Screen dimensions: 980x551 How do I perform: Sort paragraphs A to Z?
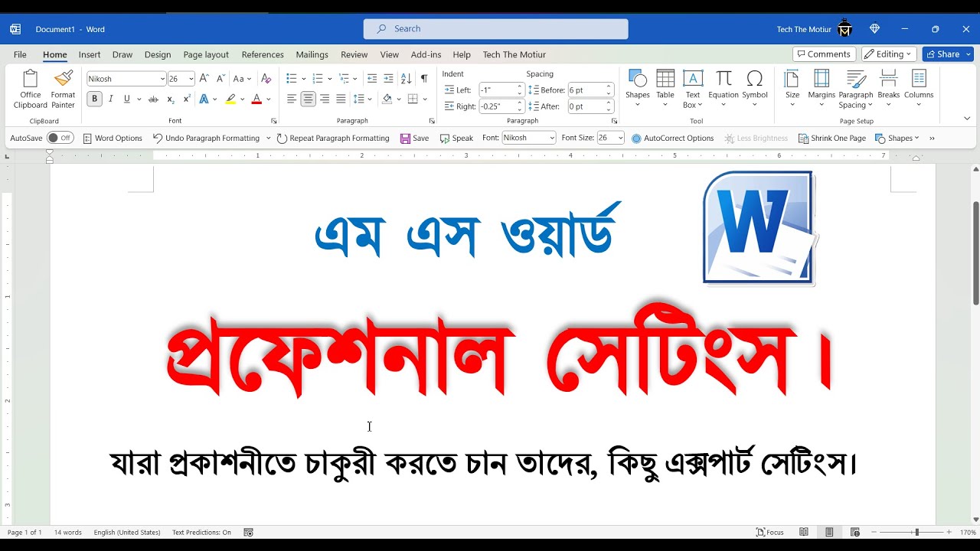coord(406,79)
